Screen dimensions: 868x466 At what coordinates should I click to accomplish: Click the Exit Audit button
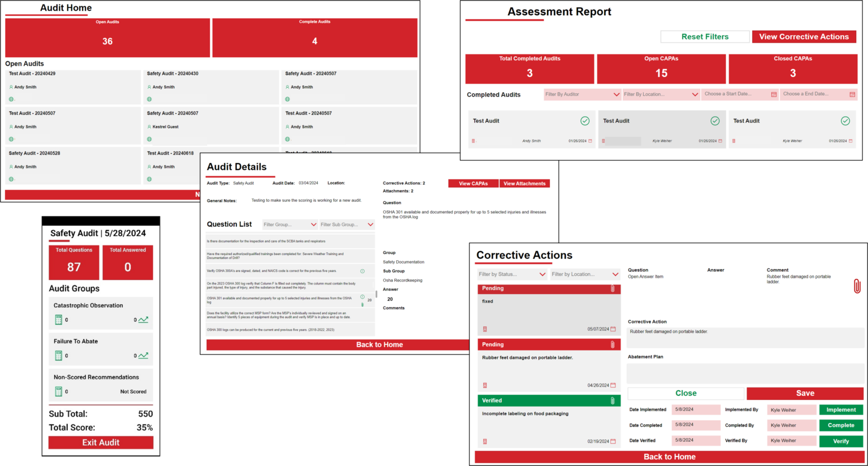coord(101,442)
